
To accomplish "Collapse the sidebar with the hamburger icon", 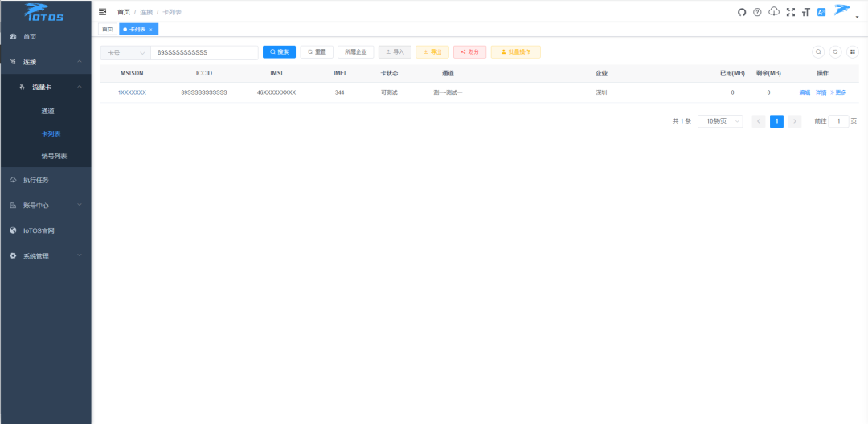I will pyautogui.click(x=102, y=12).
